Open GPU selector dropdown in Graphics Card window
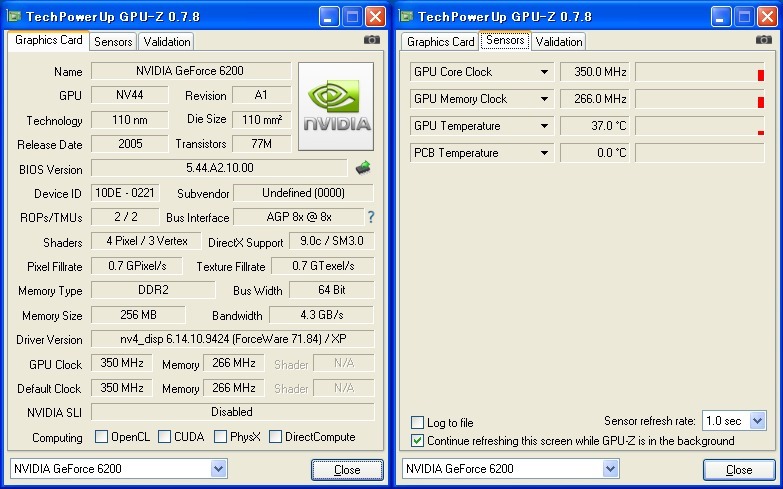This screenshot has height=489, width=783. pyautogui.click(x=218, y=469)
